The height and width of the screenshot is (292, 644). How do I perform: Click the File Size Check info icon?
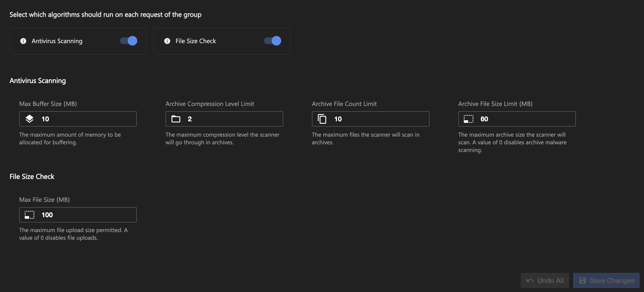coord(167,41)
